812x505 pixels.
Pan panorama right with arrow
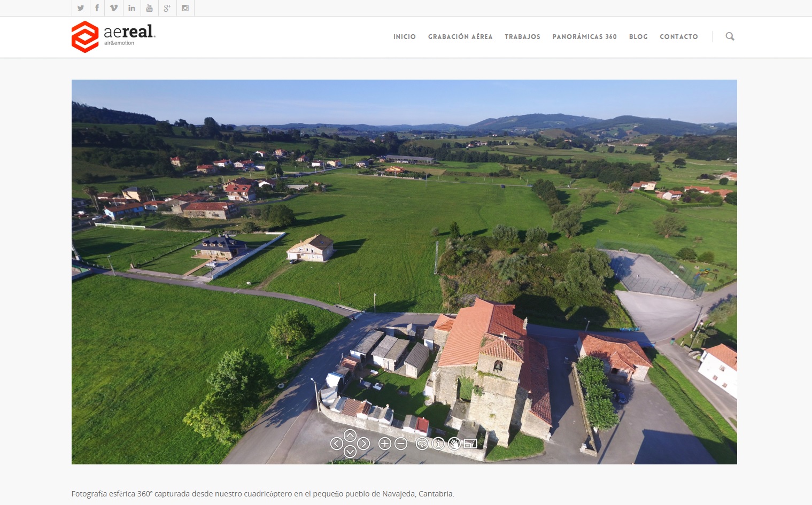pos(364,444)
